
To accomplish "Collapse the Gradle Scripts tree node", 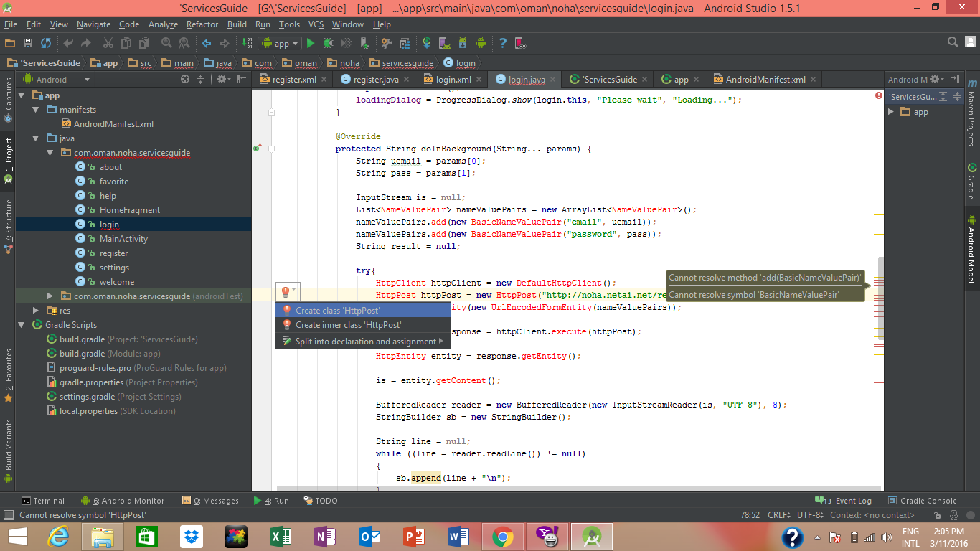I will [x=22, y=325].
